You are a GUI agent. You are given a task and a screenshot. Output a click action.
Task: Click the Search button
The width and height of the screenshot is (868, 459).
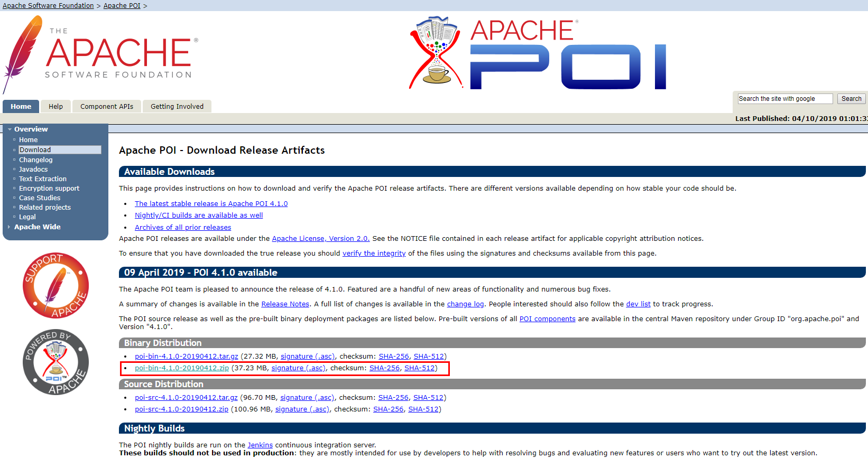pos(851,99)
